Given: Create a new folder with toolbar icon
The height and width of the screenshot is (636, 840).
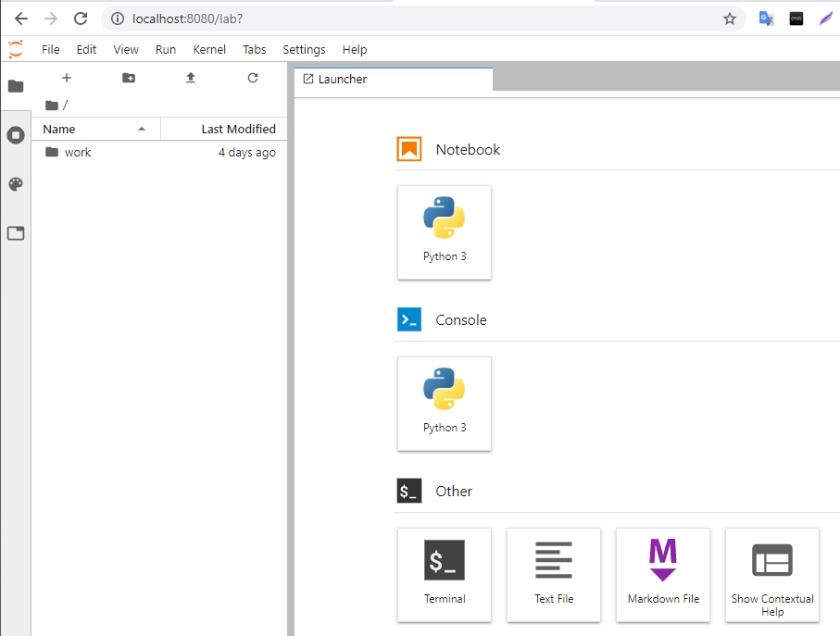Looking at the screenshot, I should pos(129,78).
